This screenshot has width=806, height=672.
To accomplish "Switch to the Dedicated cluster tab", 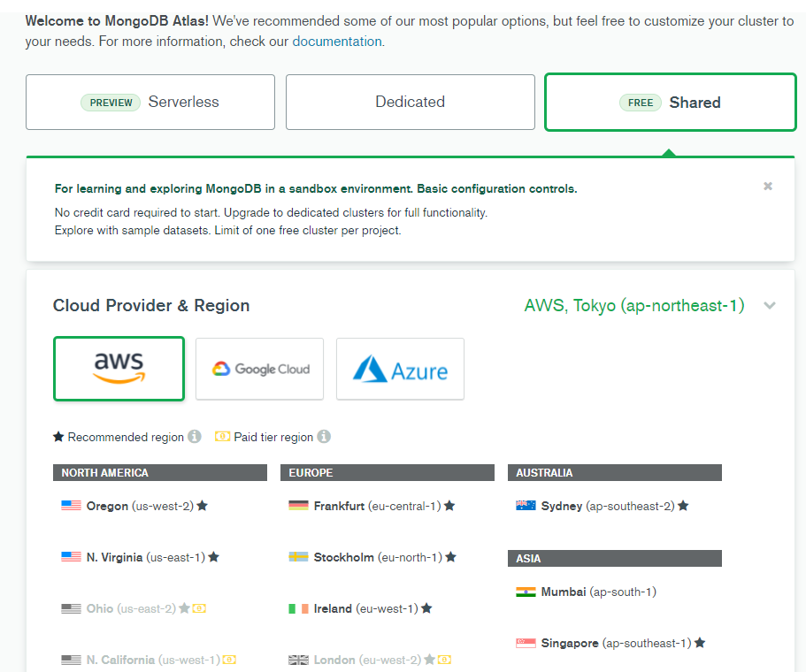I will click(x=411, y=102).
